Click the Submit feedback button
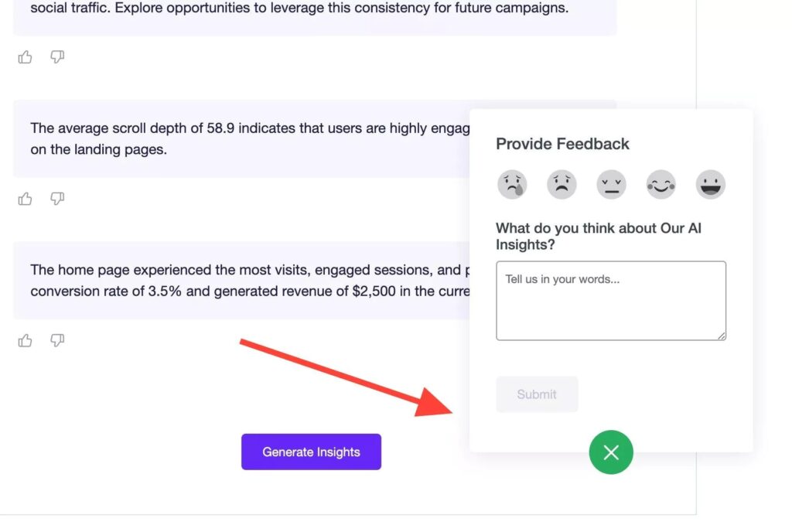 click(x=537, y=394)
